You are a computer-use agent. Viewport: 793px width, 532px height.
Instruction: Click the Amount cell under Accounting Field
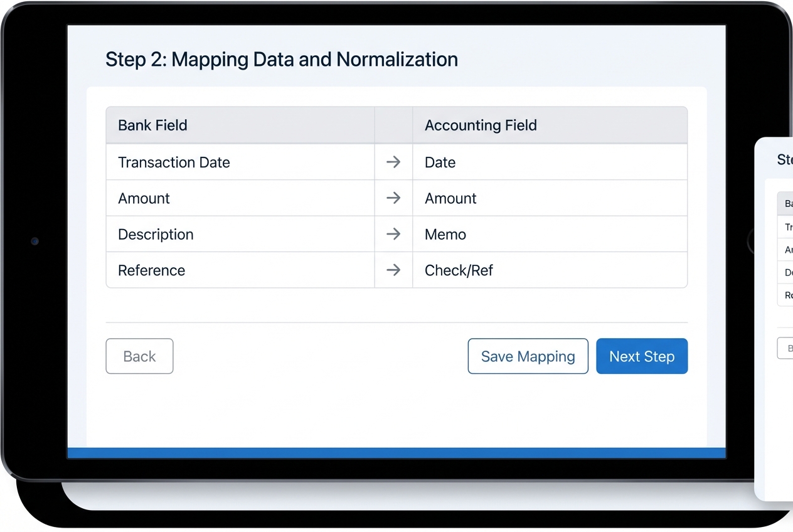click(450, 198)
